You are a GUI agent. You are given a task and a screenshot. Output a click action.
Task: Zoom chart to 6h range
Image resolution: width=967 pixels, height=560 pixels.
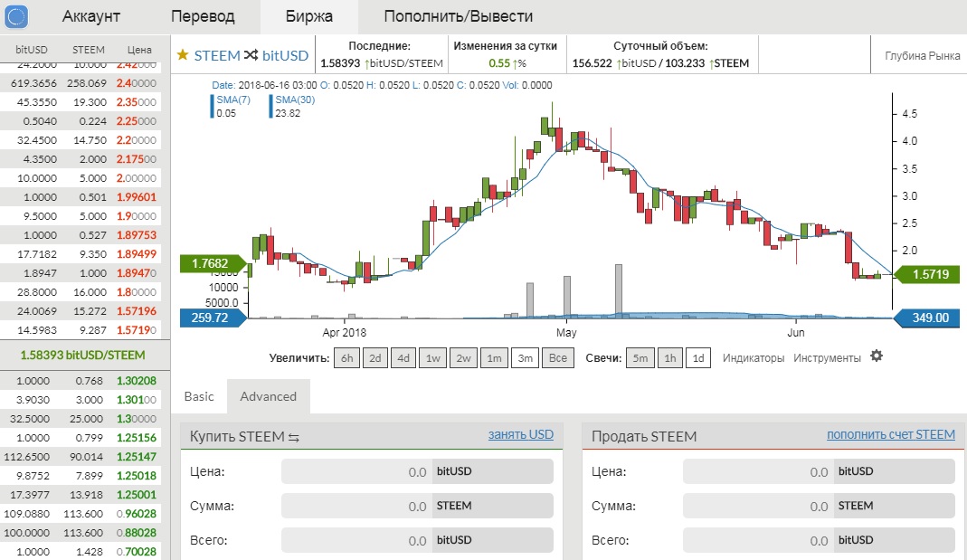pos(347,358)
